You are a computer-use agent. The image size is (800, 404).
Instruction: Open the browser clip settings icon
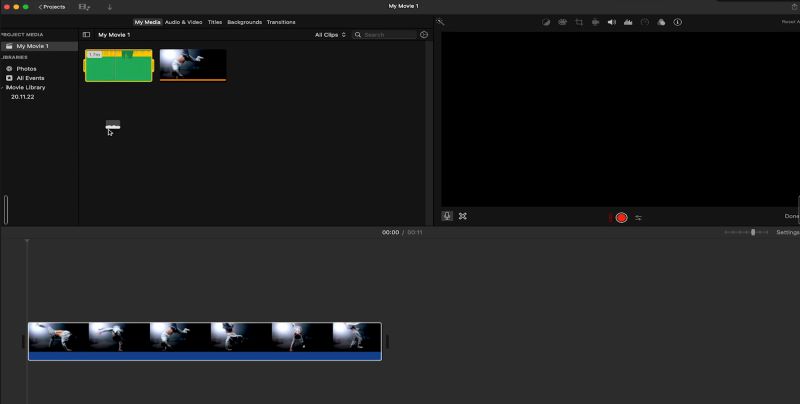click(424, 35)
